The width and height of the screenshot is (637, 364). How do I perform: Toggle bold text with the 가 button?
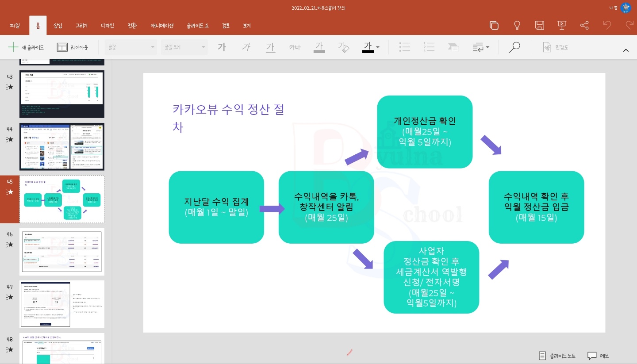click(x=222, y=47)
